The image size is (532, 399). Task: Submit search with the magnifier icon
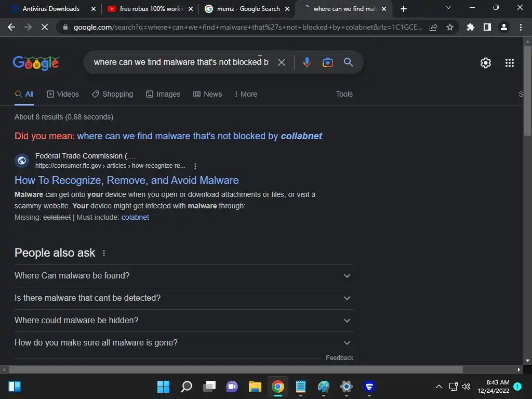pyautogui.click(x=348, y=62)
